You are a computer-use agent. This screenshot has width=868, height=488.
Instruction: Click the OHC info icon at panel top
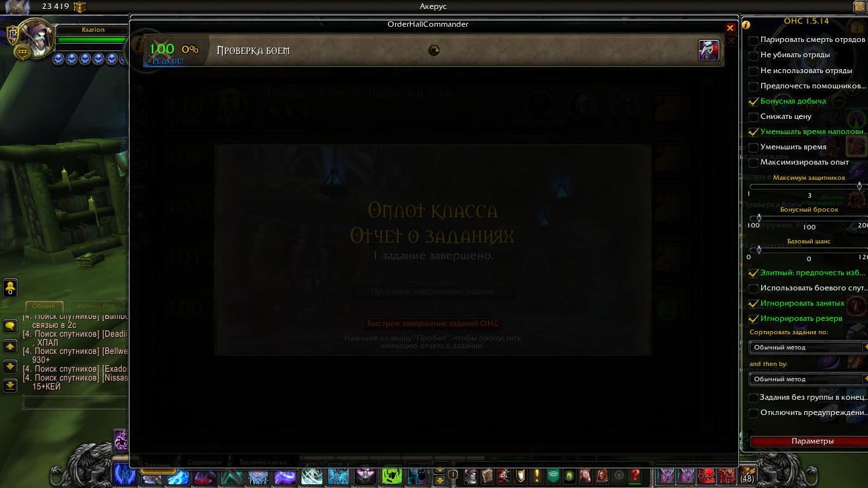pos(746,25)
